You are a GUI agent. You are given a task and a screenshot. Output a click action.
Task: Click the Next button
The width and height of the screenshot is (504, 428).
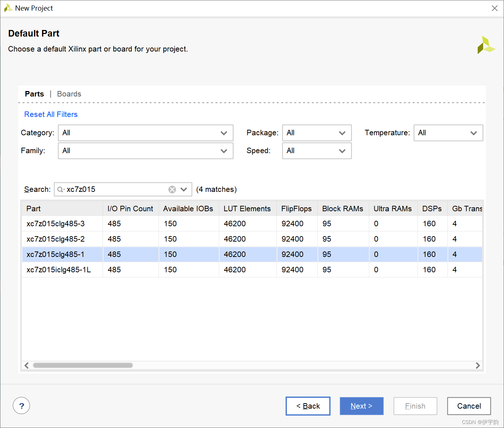point(362,406)
